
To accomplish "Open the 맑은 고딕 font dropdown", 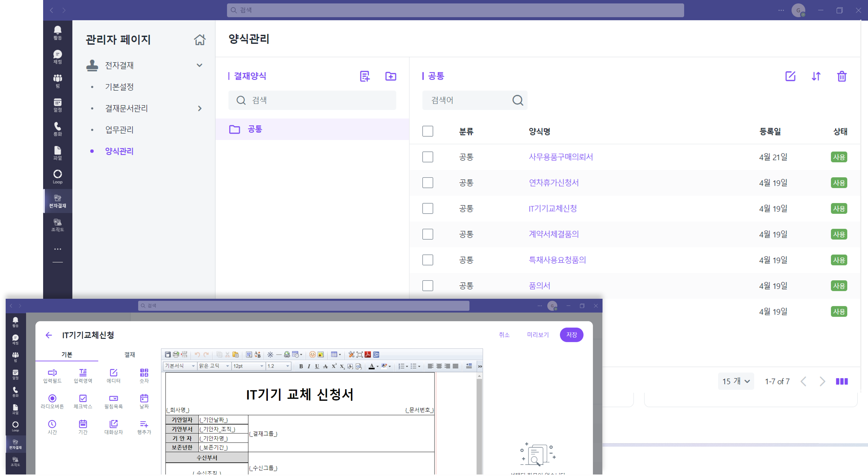I will (214, 366).
